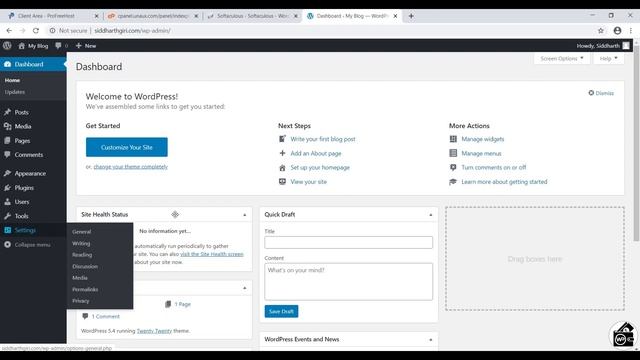Click Learn more about getting started
This screenshot has height=360, width=640.
pyautogui.click(x=504, y=182)
